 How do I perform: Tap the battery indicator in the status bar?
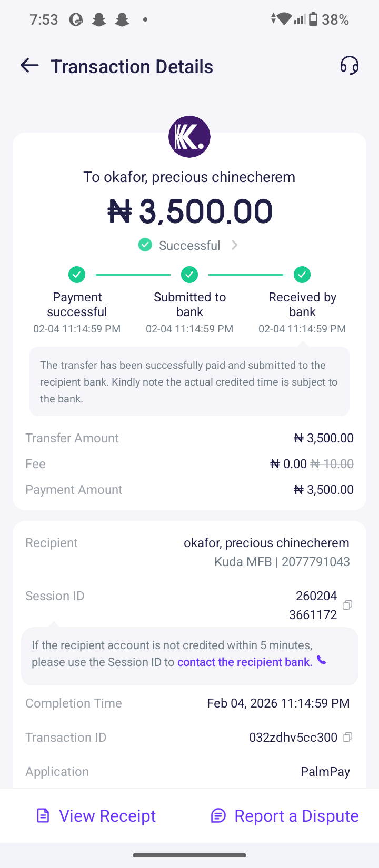[x=313, y=19]
